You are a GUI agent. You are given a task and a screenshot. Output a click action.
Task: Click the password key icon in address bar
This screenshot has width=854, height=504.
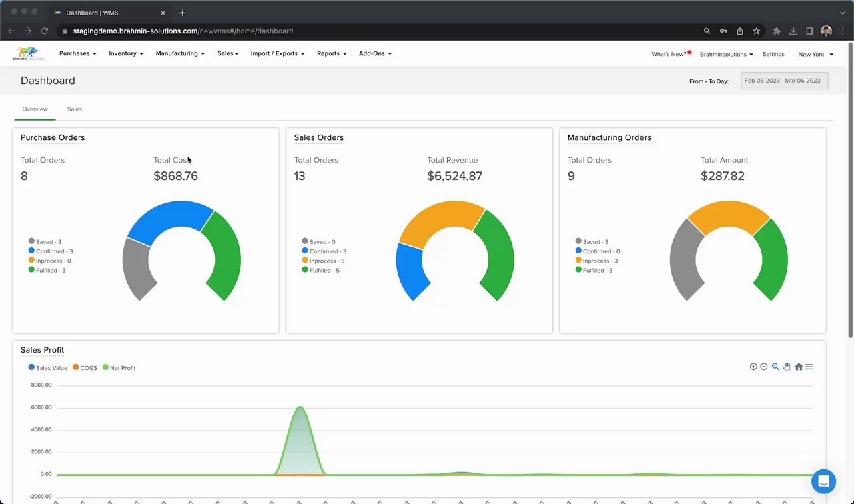click(723, 31)
